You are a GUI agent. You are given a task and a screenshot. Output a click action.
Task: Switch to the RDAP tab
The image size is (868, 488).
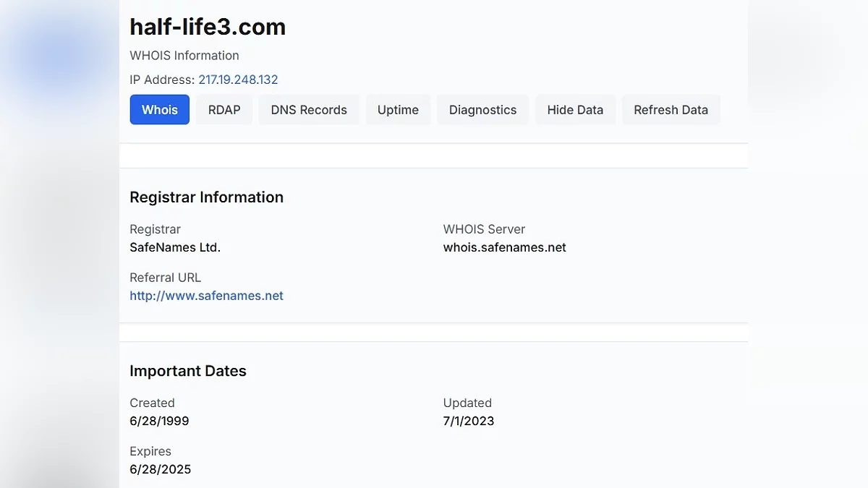tap(224, 110)
